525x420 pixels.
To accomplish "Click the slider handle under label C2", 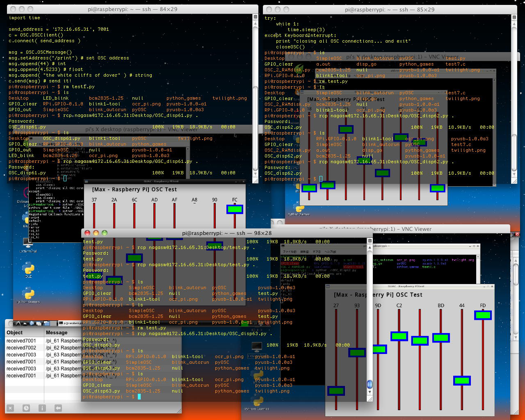I will pos(399,336).
